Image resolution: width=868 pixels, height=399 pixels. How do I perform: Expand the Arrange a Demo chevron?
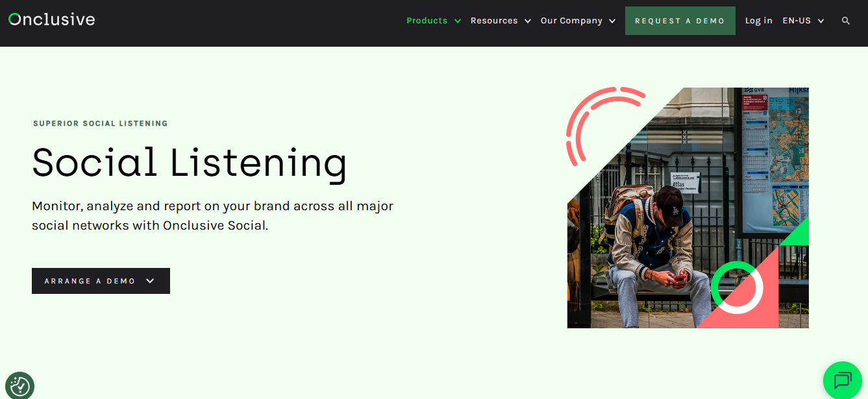[150, 281]
